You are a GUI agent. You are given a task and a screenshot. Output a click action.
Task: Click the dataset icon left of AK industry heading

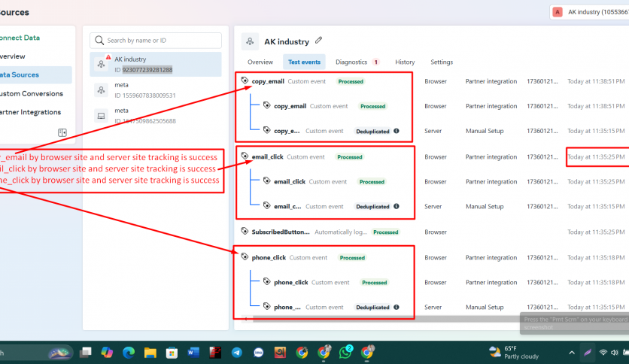coord(250,41)
